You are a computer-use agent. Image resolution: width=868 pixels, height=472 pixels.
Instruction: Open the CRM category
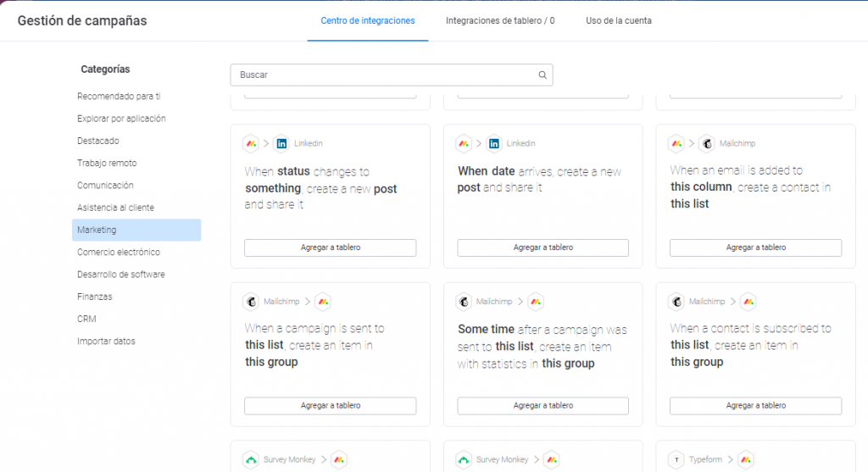click(x=86, y=319)
